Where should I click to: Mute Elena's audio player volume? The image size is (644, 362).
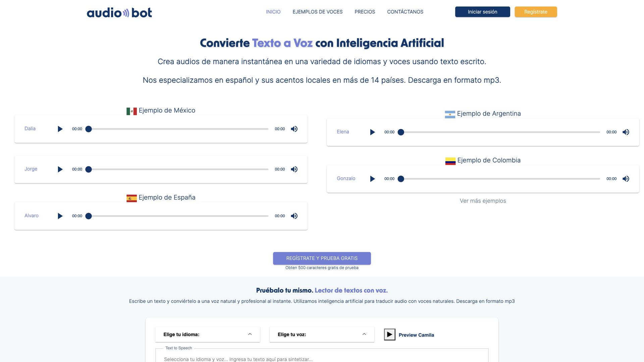tap(626, 132)
